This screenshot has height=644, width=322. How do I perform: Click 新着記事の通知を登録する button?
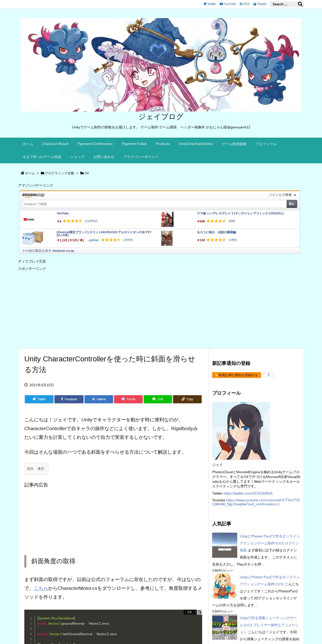[x=236, y=375]
